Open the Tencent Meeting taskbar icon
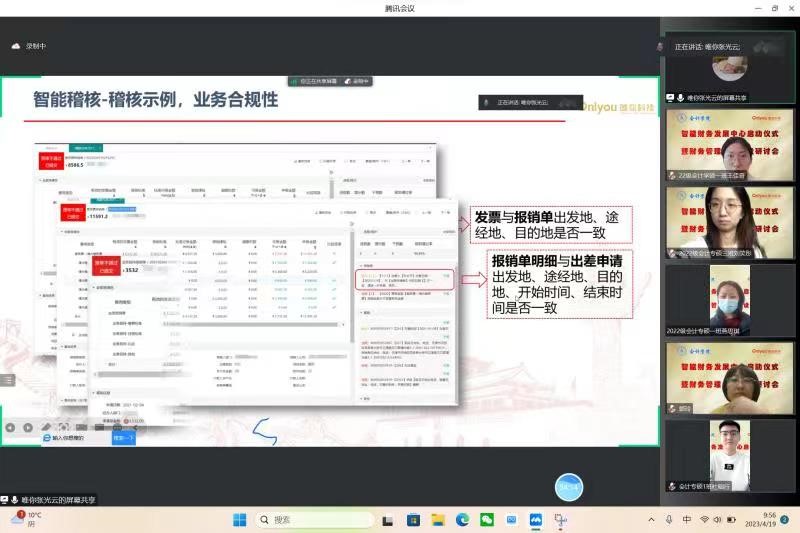The width and height of the screenshot is (800, 533). pos(536,520)
